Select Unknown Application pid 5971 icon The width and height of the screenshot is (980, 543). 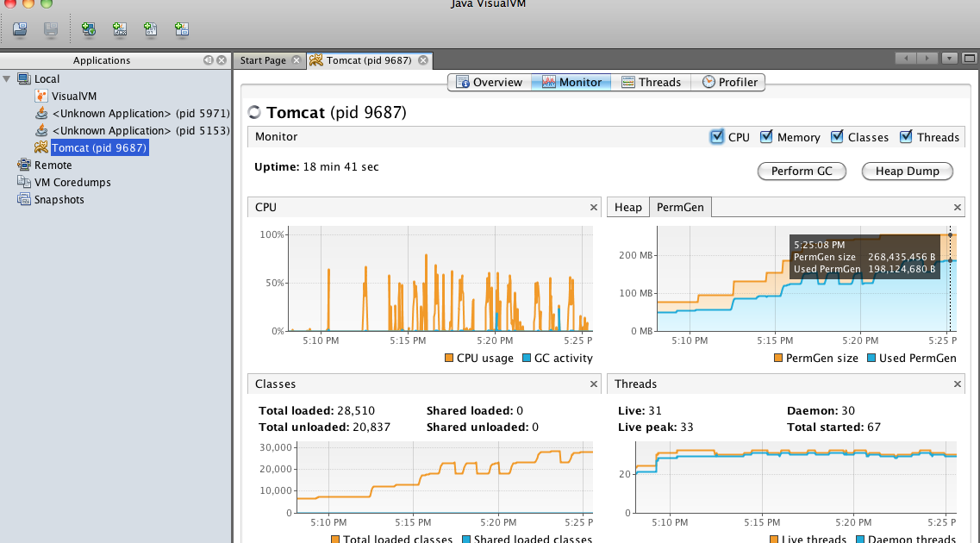click(x=41, y=113)
